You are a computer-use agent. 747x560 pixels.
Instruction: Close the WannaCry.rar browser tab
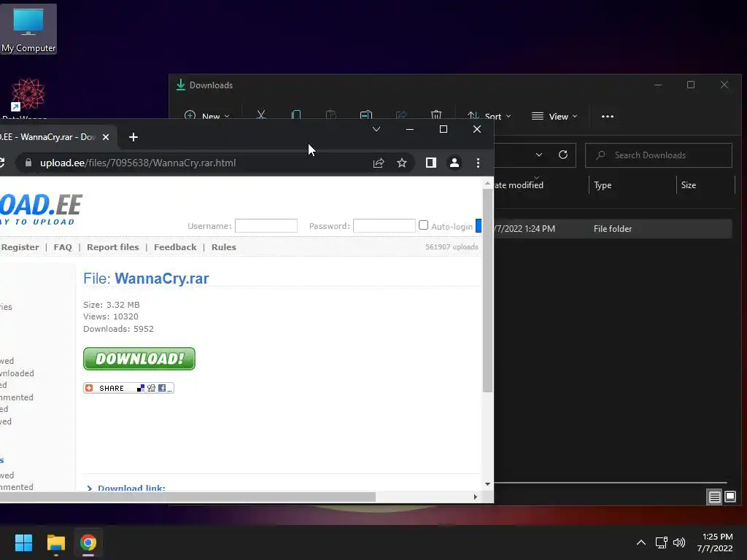106,137
